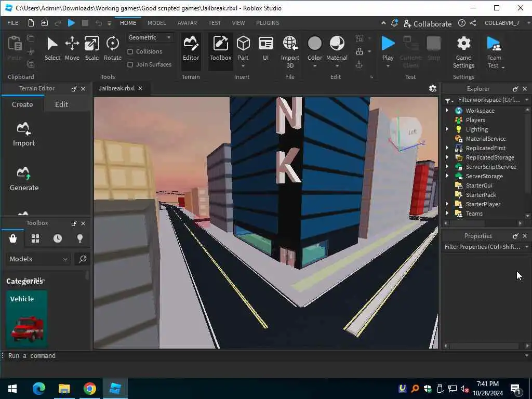This screenshot has width=532, height=399.
Task: Expand the Lighting tree node
Action: 447,129
